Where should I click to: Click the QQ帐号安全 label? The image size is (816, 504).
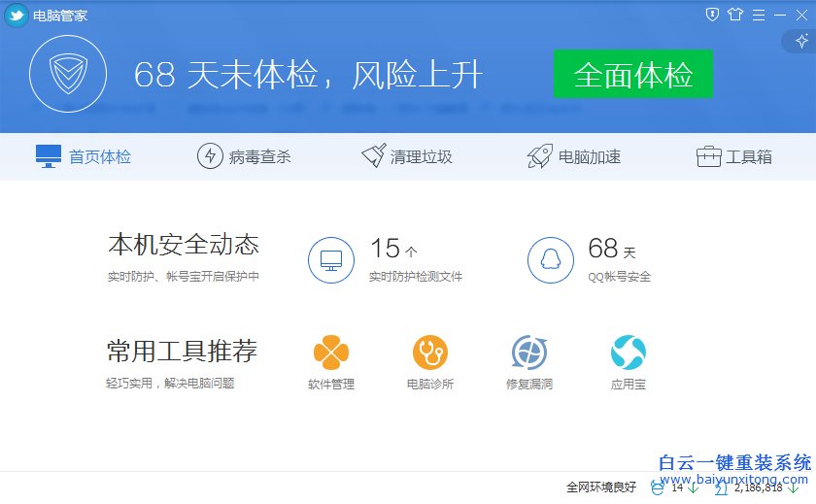(x=620, y=277)
